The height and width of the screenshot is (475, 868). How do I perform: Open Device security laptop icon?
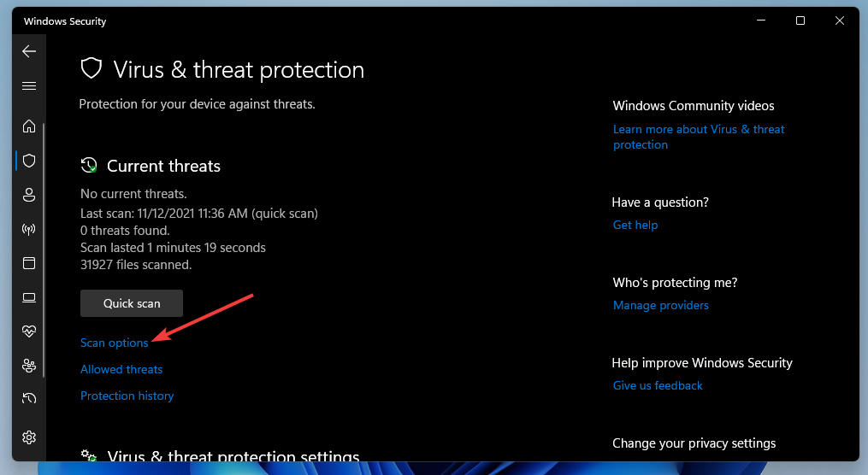tap(29, 297)
